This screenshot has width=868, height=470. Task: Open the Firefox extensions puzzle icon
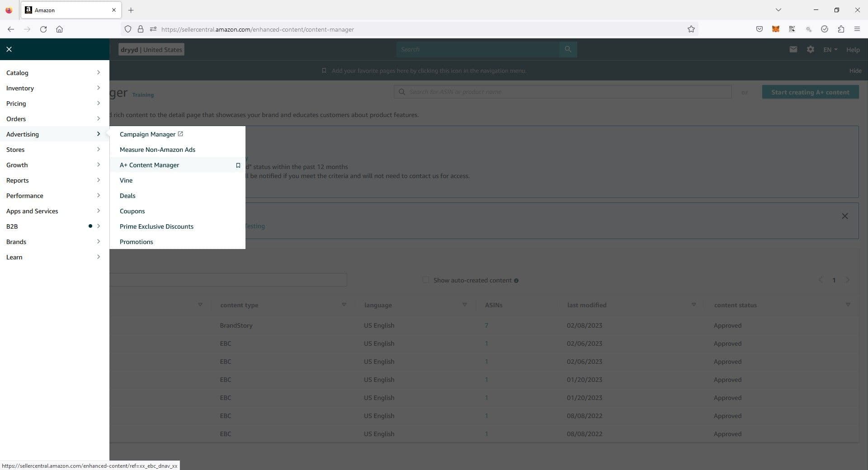pos(841,29)
